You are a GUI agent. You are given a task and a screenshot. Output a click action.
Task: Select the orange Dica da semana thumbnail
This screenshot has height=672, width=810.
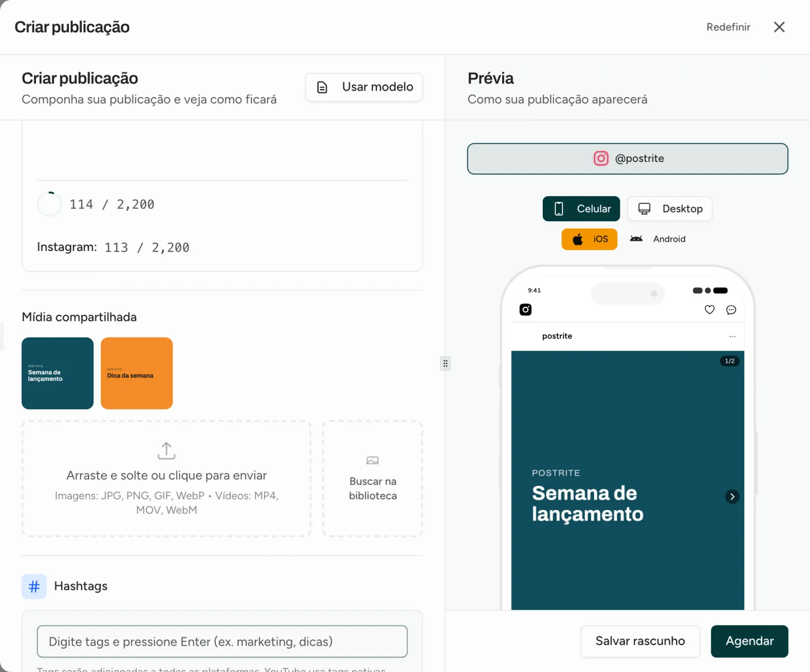pyautogui.click(x=137, y=373)
